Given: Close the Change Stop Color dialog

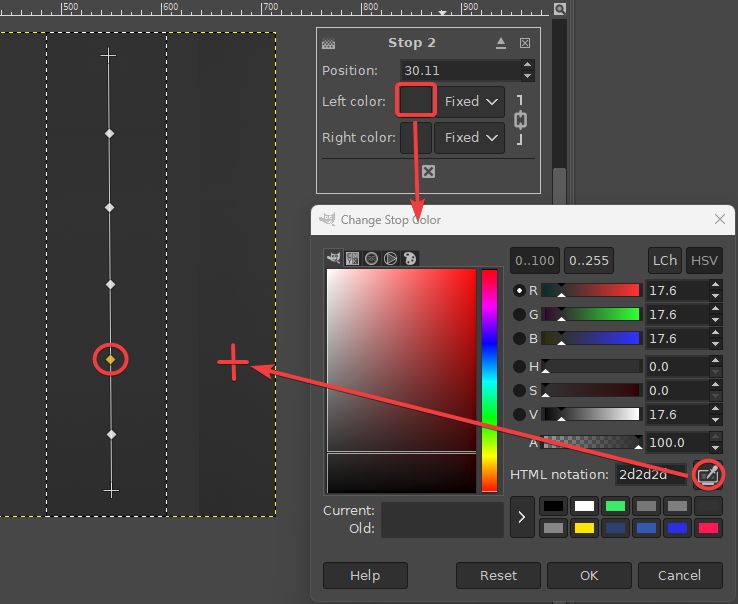Looking at the screenshot, I should point(719,219).
